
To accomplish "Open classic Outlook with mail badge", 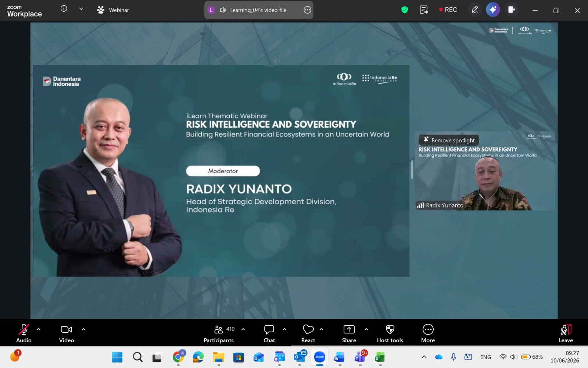I will [x=300, y=357].
